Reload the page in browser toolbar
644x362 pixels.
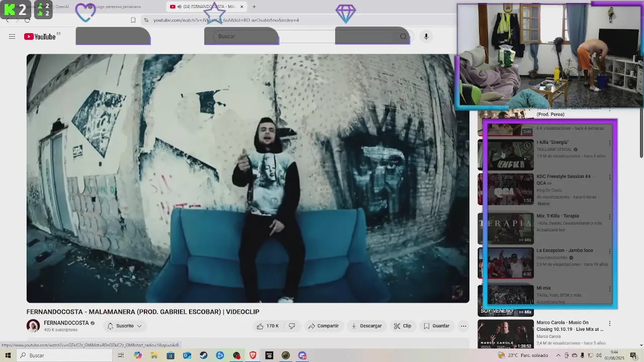click(x=27, y=20)
